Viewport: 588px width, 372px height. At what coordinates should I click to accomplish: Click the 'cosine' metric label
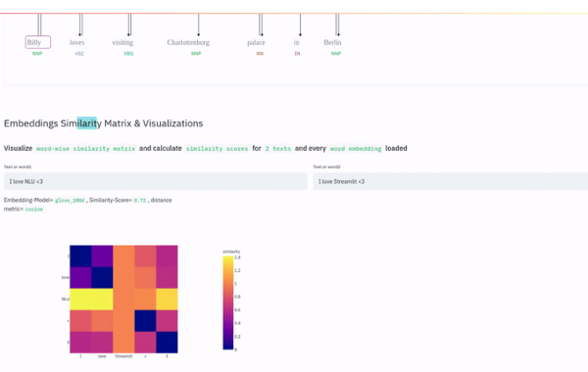pos(34,209)
